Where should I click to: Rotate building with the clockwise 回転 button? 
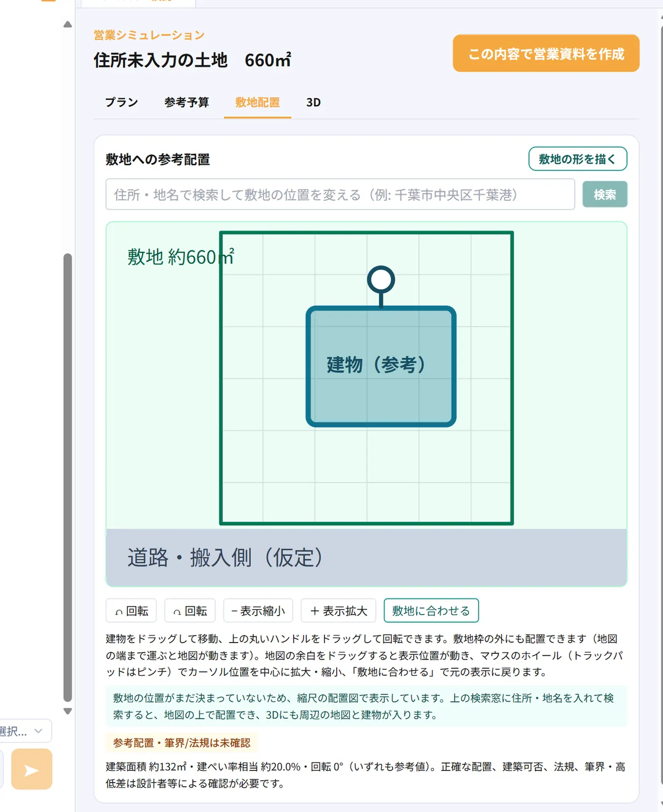click(x=190, y=611)
